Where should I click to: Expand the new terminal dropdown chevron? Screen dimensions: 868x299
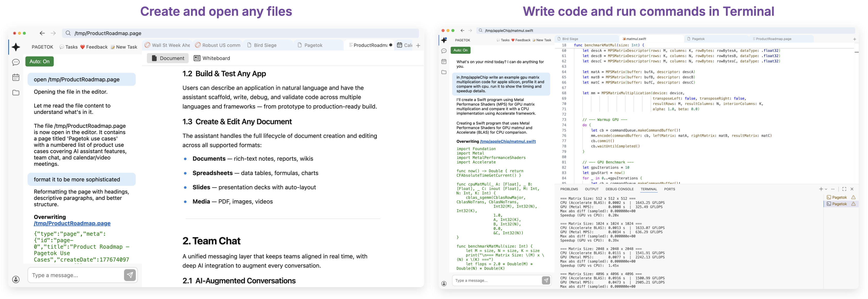[x=826, y=189]
